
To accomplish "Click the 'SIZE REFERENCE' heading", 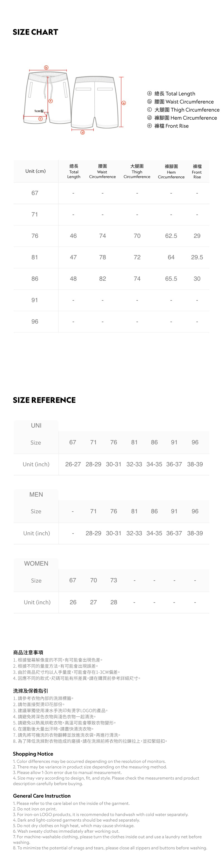I will [44, 400].
